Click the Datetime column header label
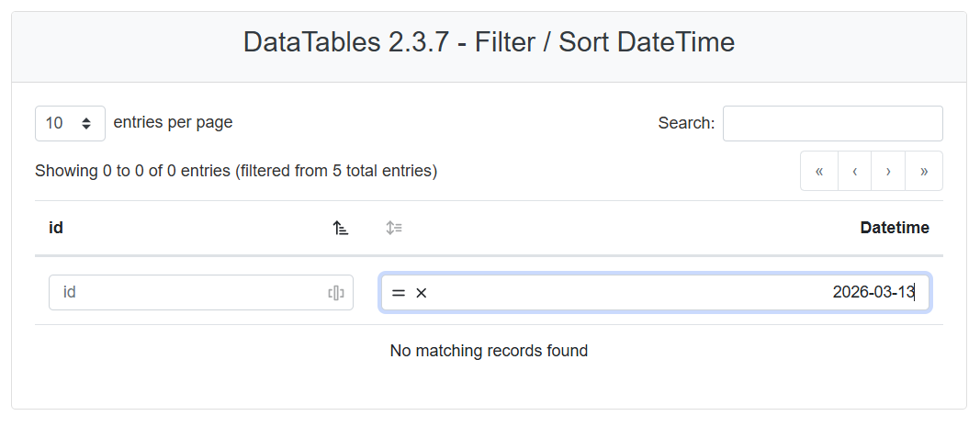The width and height of the screenshot is (980, 427). (894, 228)
